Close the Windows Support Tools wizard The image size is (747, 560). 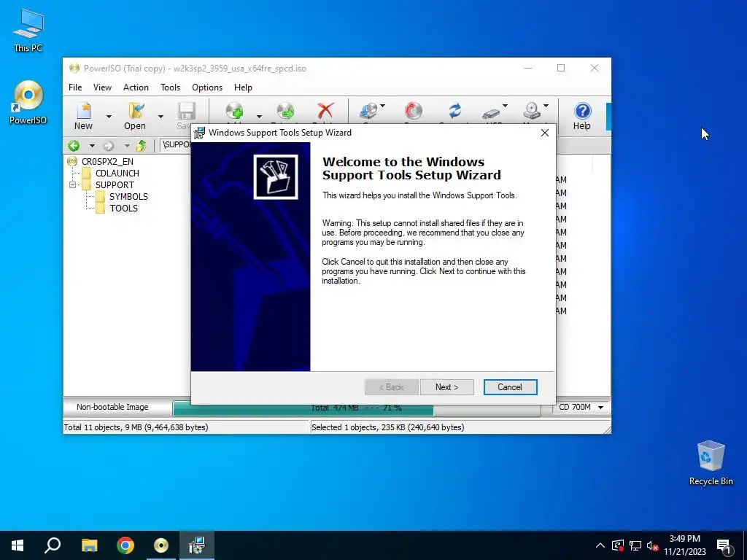click(x=545, y=133)
